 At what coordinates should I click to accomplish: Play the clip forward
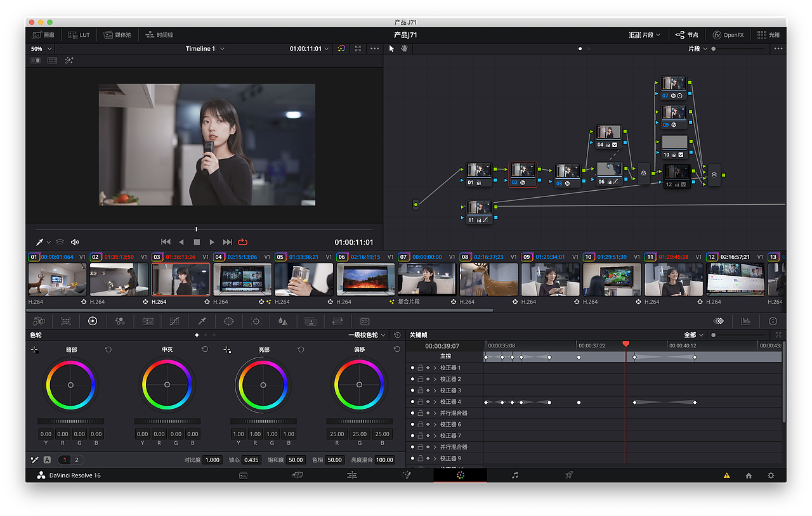212,242
